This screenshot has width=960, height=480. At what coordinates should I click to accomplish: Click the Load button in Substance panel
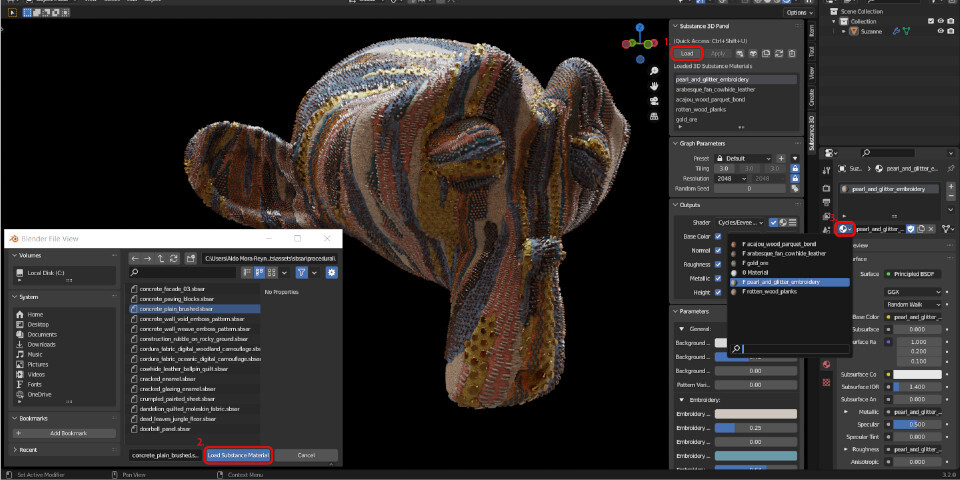pos(687,54)
